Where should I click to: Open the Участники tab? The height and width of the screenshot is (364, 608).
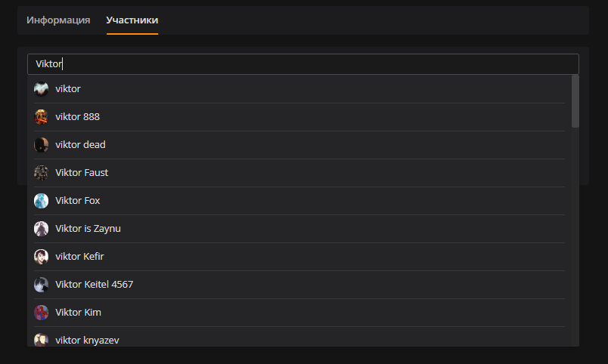[132, 20]
